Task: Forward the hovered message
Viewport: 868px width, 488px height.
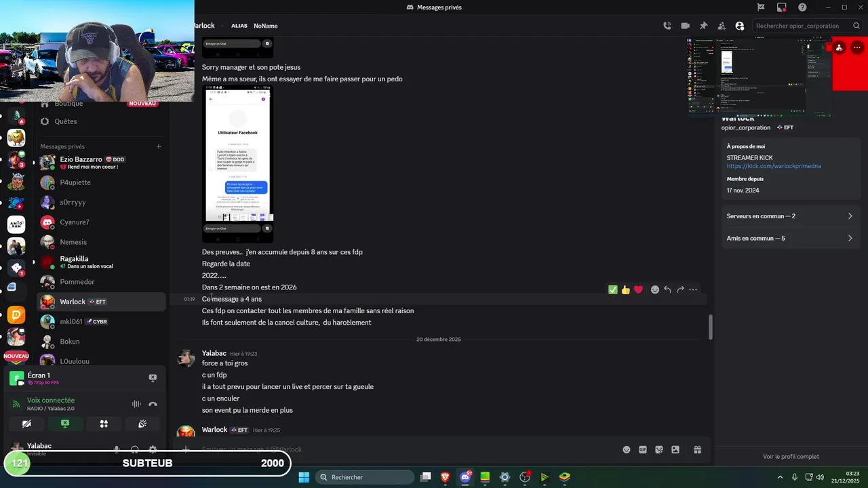Action: click(x=680, y=289)
